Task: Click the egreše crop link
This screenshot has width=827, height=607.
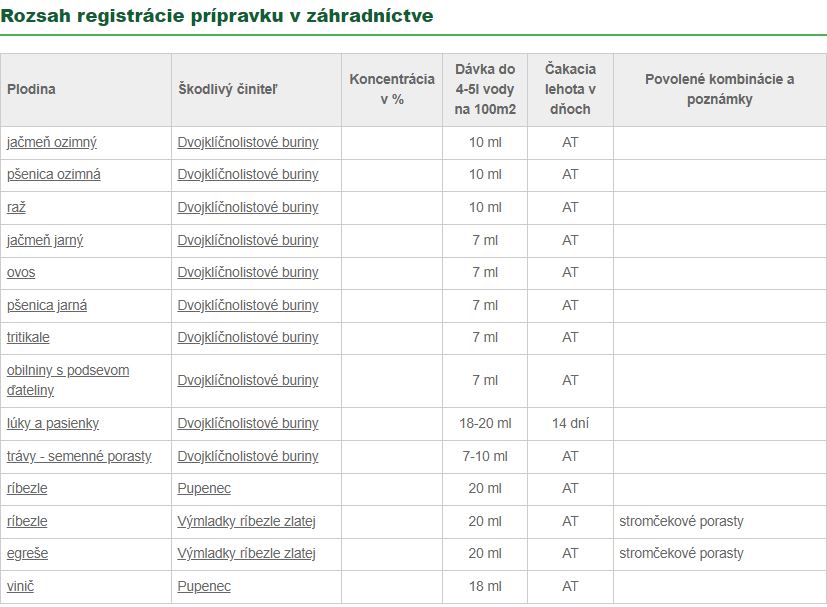Action: pos(27,554)
